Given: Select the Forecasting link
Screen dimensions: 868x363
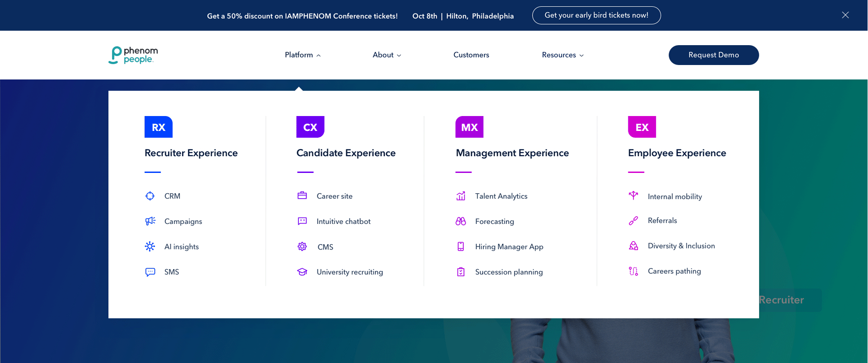Looking at the screenshot, I should pos(495,221).
